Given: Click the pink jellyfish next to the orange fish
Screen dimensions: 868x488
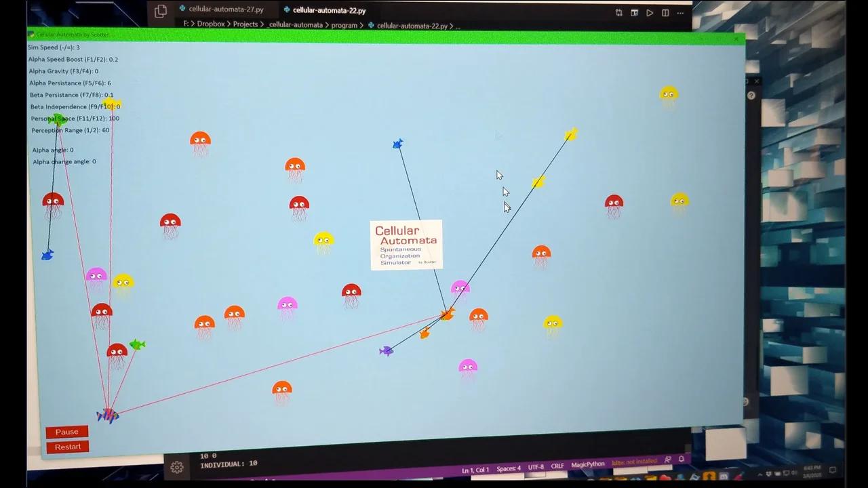Looking at the screenshot, I should point(460,290).
